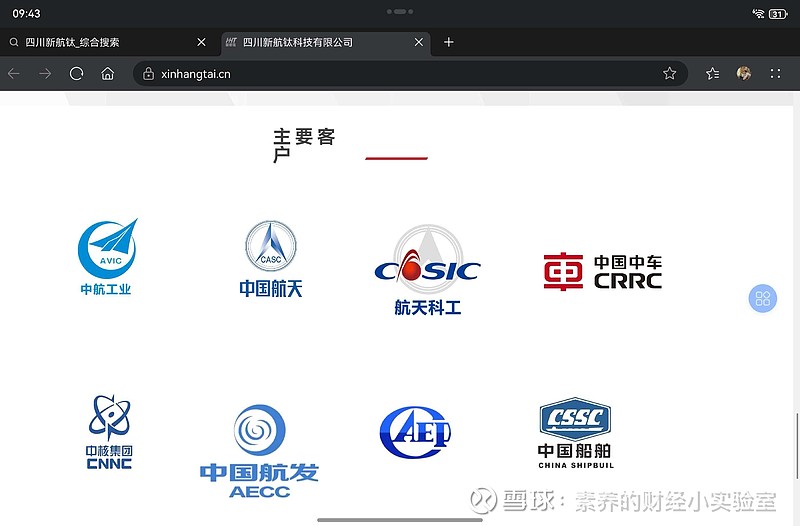800x526 pixels.
Task: Click the 主要客户 heading text
Action: pos(305,145)
